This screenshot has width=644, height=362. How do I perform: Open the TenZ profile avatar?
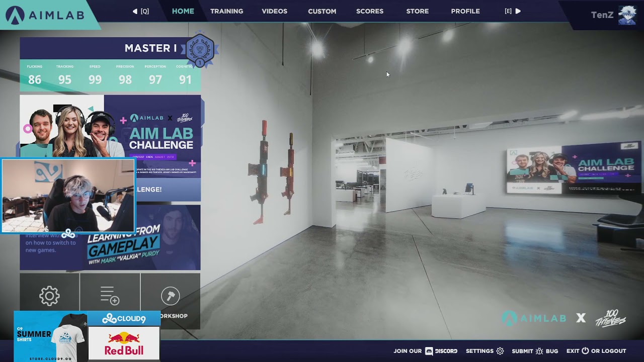(627, 15)
